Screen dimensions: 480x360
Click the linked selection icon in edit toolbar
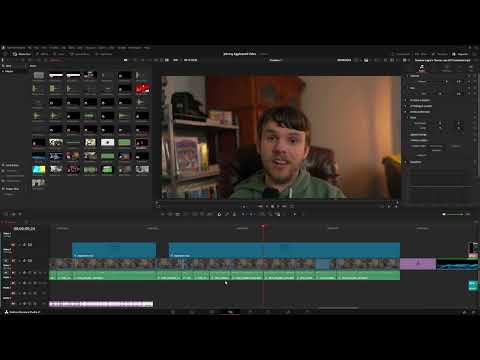coord(227,214)
